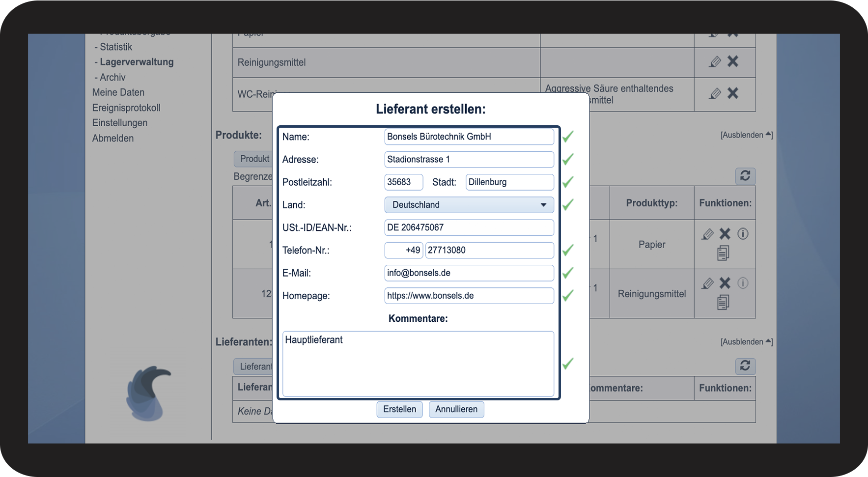The height and width of the screenshot is (477, 868).
Task: Click the phone country code field +49
Action: click(x=404, y=250)
